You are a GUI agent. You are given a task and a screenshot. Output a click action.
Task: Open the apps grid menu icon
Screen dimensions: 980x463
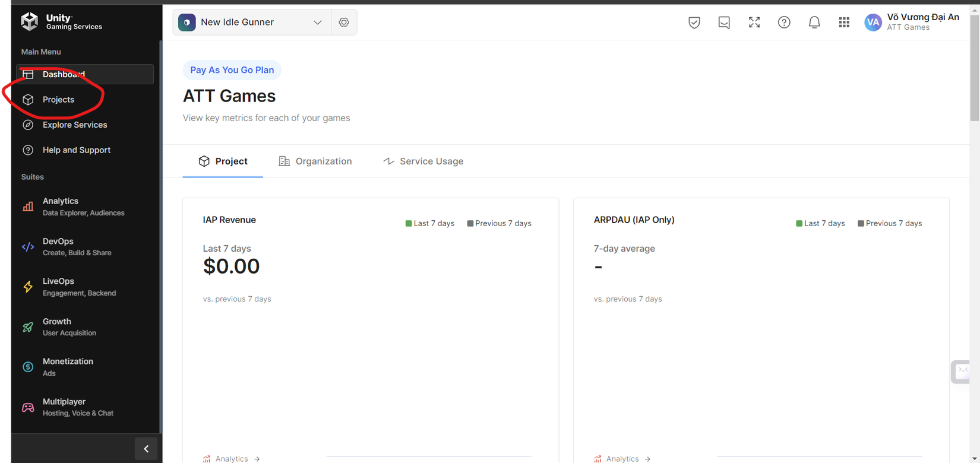[x=844, y=23]
